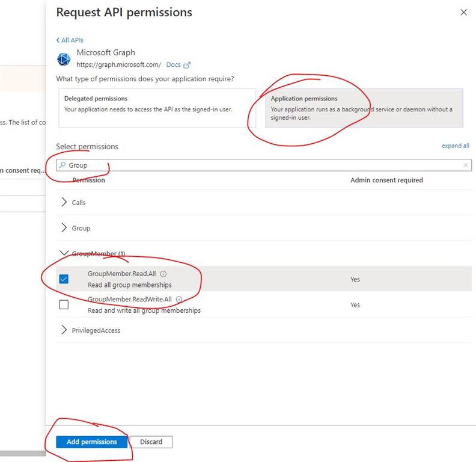Viewport: 476px width, 462px height.
Task: Click 'Read and write all group memberships' text
Action: coord(144,310)
